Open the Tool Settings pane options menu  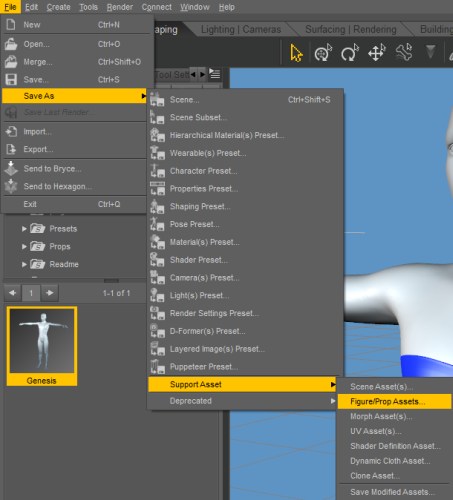(215, 74)
